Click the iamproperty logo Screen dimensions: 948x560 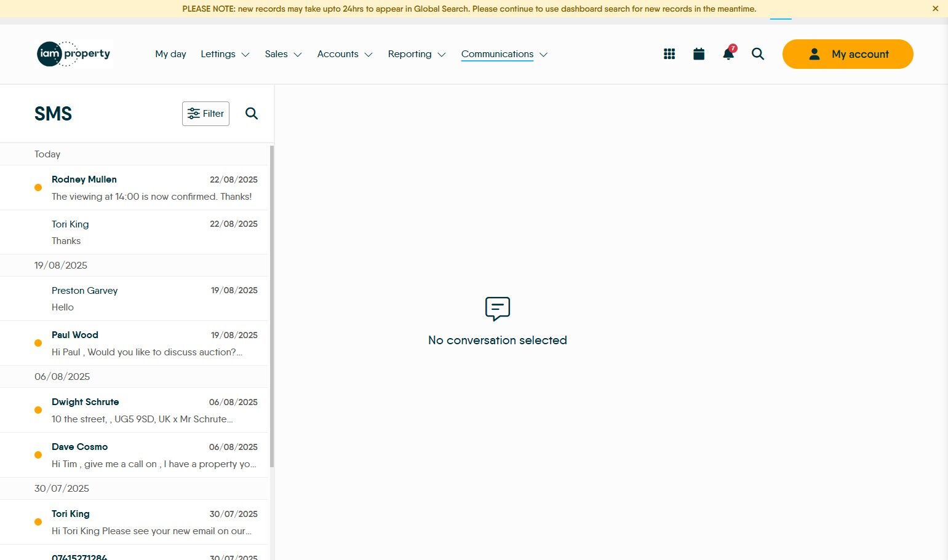coord(73,53)
